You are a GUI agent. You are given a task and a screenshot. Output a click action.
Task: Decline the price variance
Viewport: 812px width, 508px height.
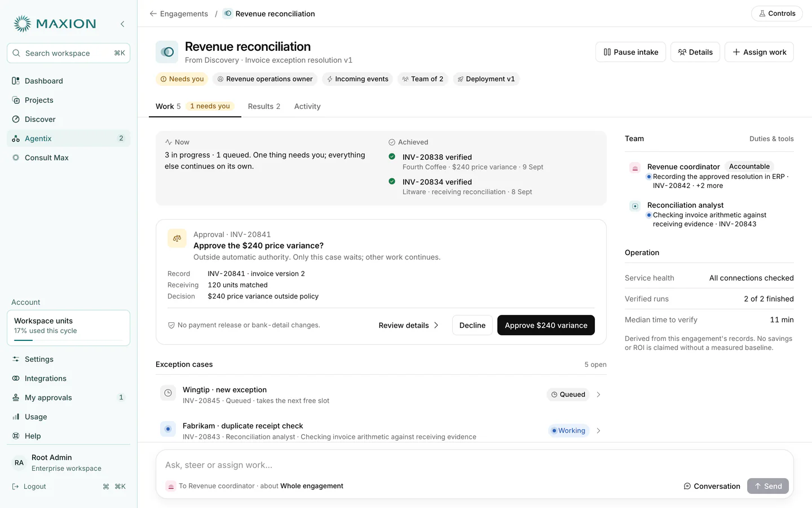[x=473, y=325]
